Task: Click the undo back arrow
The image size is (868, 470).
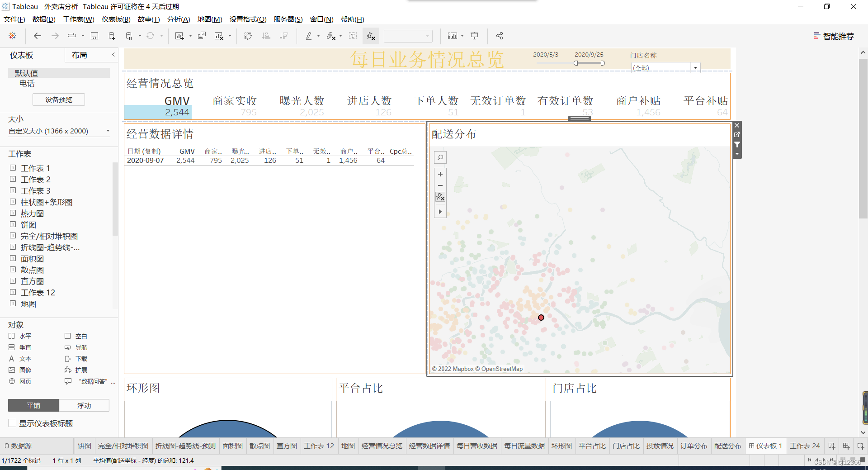Action: [x=38, y=36]
